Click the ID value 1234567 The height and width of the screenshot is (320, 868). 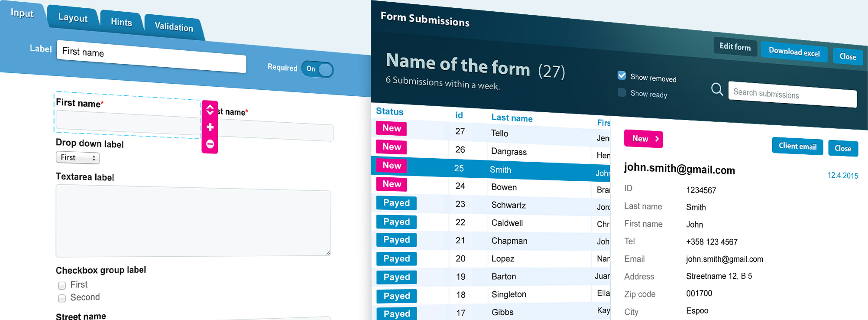point(701,190)
